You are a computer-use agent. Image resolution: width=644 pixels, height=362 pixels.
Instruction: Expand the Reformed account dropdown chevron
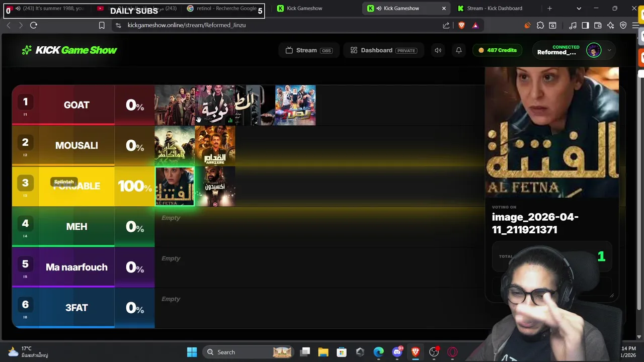coord(609,50)
